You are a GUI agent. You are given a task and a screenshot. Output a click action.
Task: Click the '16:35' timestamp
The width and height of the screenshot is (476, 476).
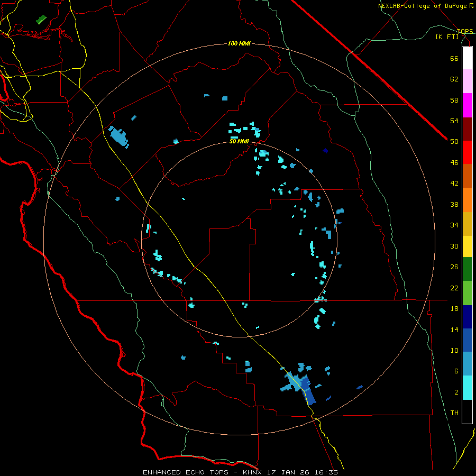[x=327, y=472]
